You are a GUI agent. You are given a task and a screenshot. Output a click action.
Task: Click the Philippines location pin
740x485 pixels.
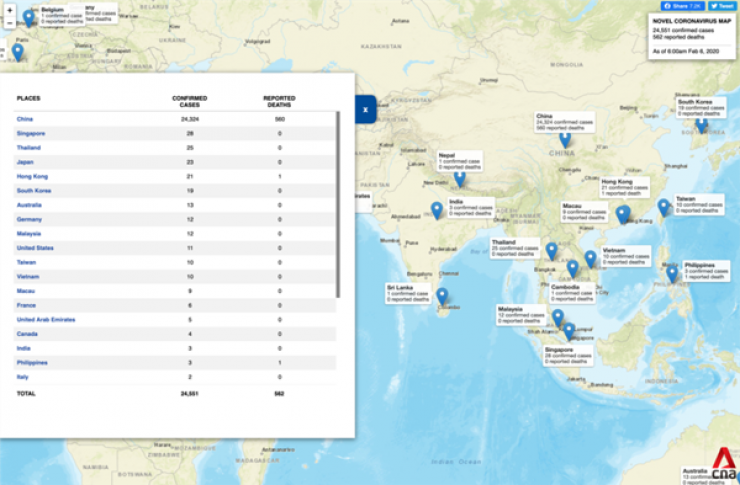point(672,273)
